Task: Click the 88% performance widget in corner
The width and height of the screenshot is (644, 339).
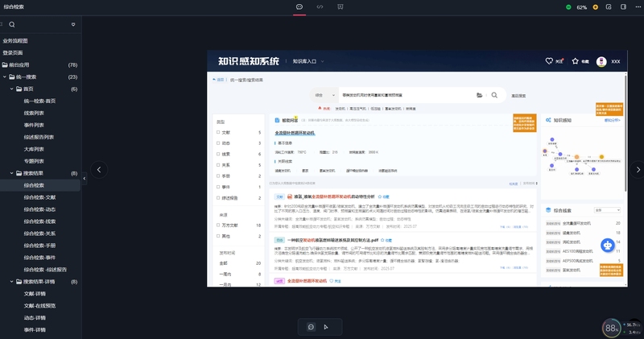Action: click(x=611, y=329)
